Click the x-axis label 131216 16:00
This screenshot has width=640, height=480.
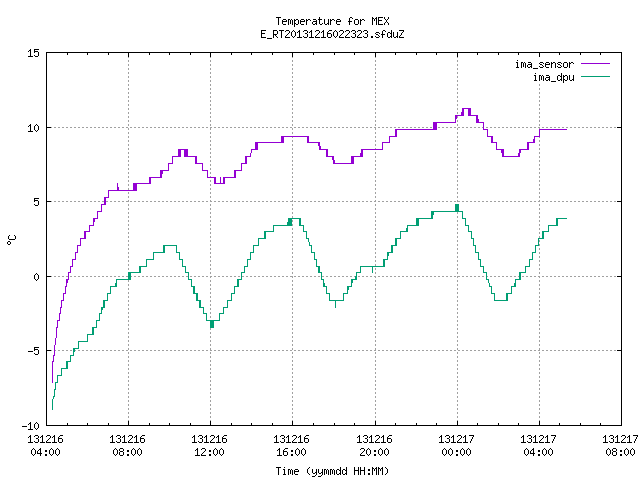point(291,446)
